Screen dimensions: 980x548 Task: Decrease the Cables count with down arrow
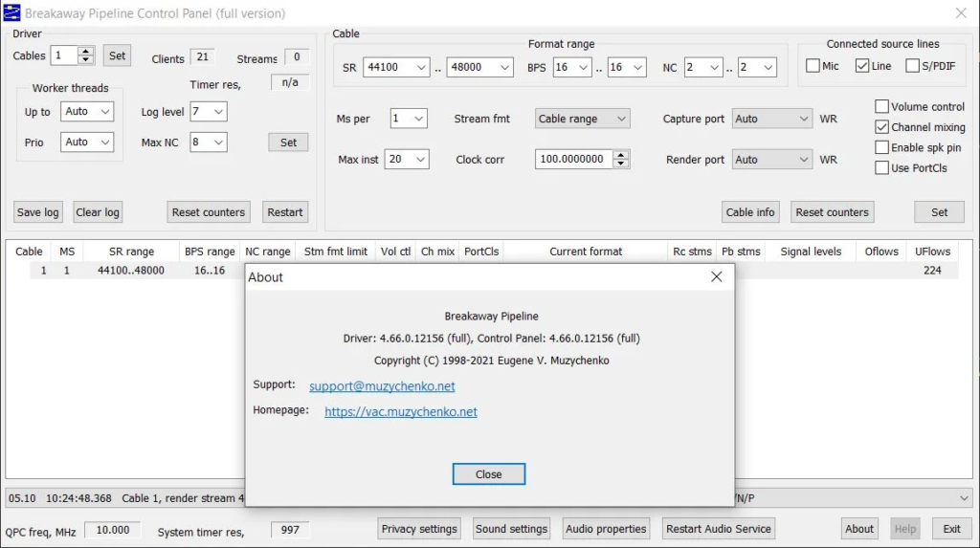[85, 60]
